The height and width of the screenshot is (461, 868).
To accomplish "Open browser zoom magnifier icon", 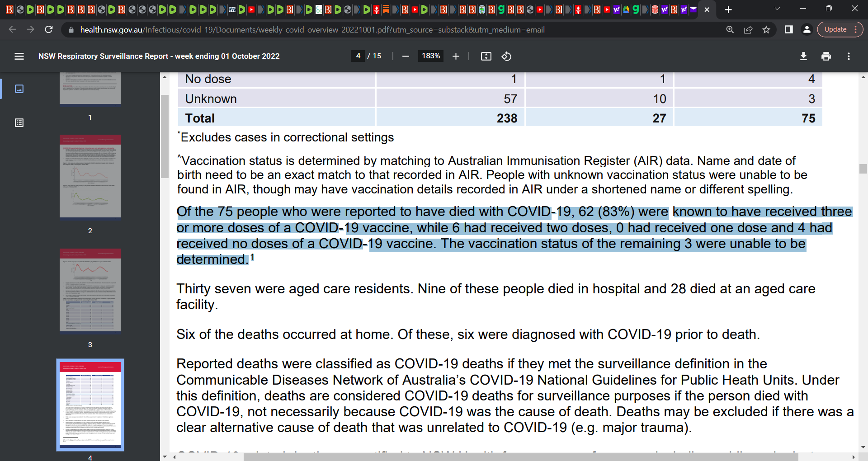I will click(730, 29).
